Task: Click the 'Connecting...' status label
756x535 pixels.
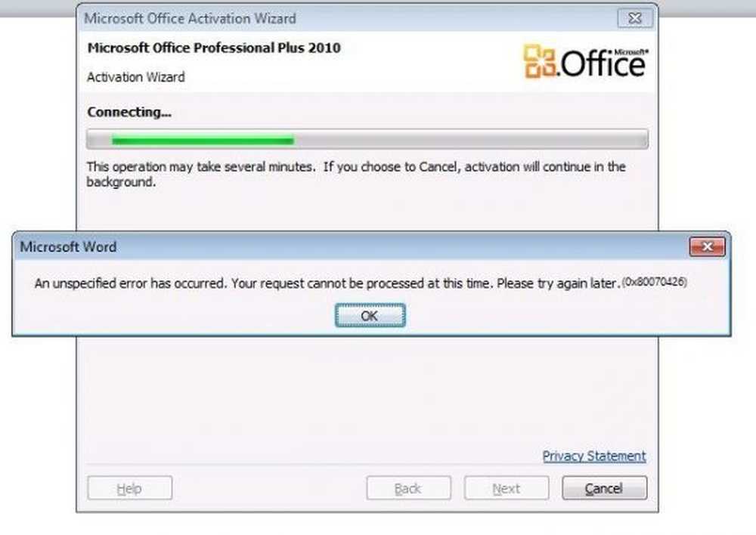Action: (x=129, y=113)
